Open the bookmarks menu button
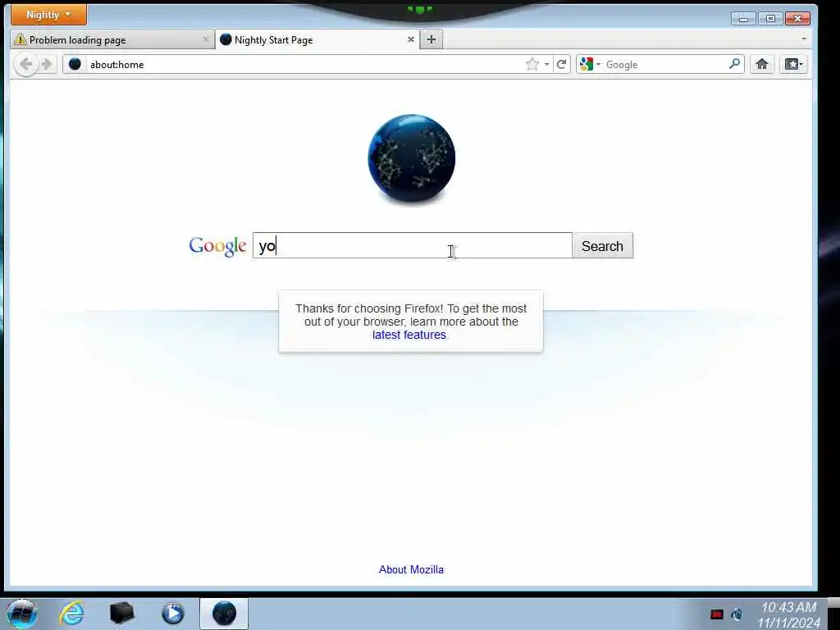 [x=793, y=64]
